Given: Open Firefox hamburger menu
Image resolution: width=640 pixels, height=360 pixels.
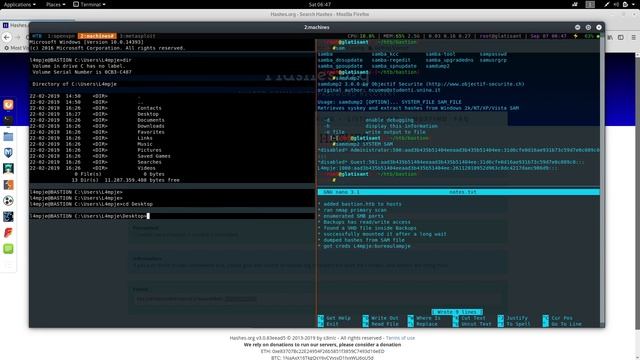Looking at the screenshot, I should (x=633, y=37).
